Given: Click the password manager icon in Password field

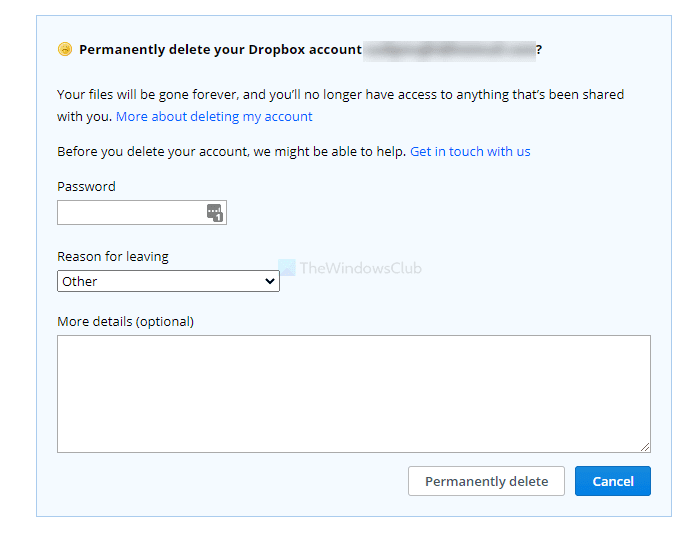Looking at the screenshot, I should [x=215, y=212].
